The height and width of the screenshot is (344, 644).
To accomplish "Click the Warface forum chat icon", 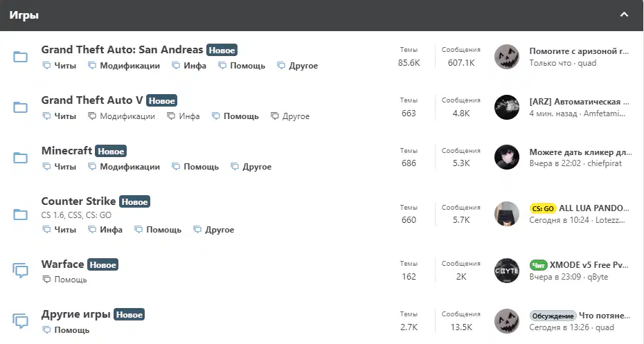I will (20, 271).
